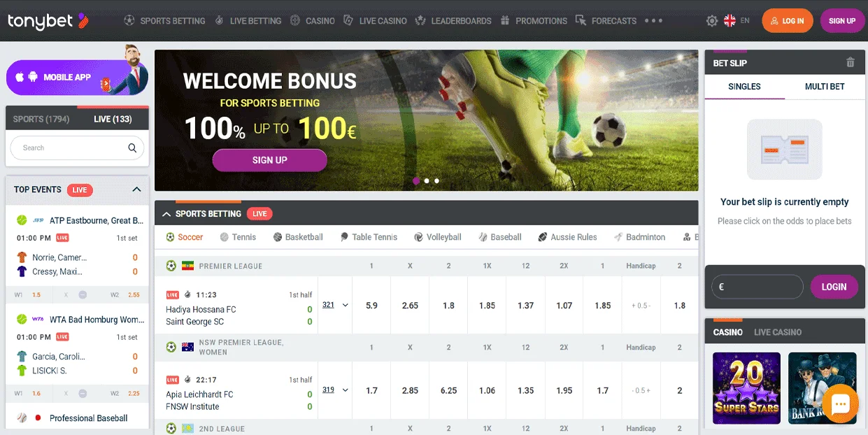The width and height of the screenshot is (868, 435).
Task: Open more menu three dots
Action: point(653,21)
